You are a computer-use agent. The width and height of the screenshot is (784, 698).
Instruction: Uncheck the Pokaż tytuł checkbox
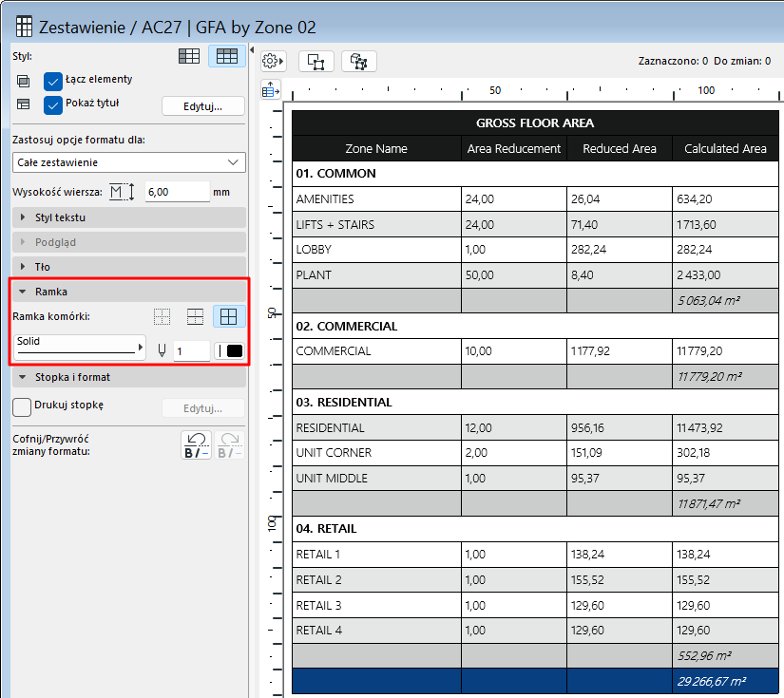tap(53, 104)
